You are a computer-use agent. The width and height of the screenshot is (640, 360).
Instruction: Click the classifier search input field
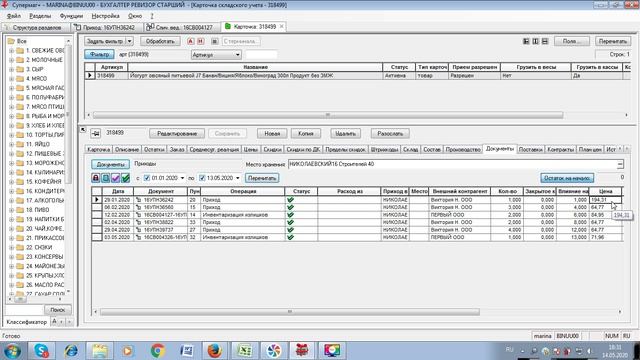tap(24, 310)
